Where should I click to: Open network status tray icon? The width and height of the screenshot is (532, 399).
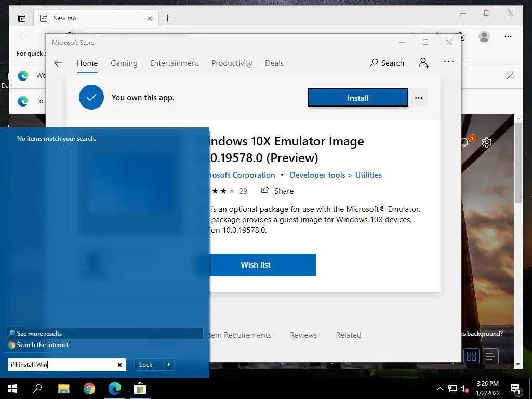pyautogui.click(x=453, y=389)
